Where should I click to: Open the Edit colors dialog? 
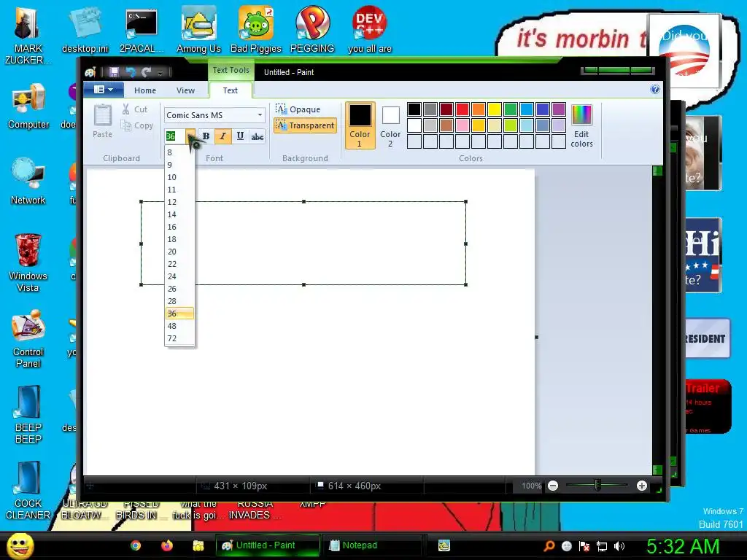coord(581,126)
